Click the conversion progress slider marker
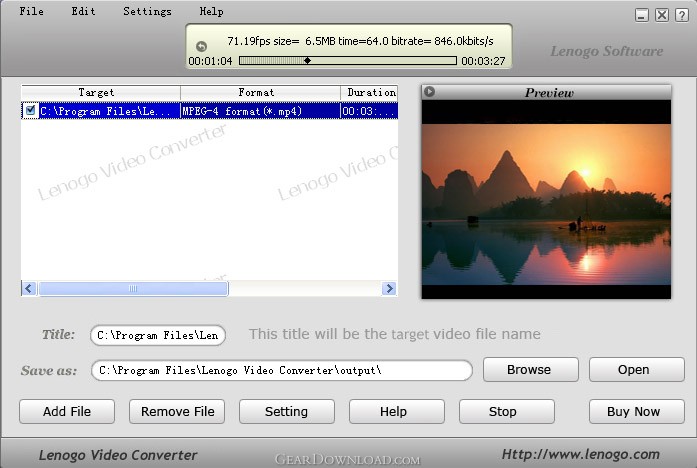The height and width of the screenshot is (468, 697). pos(307,61)
